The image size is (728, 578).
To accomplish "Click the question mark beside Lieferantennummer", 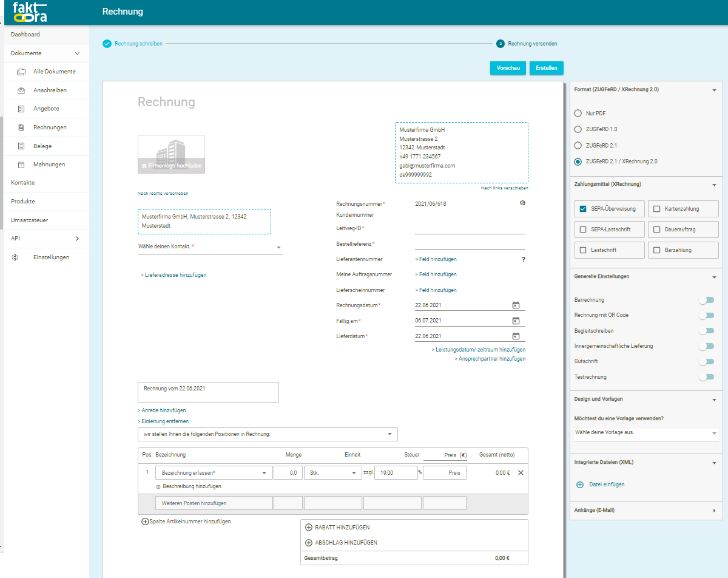I will [524, 259].
